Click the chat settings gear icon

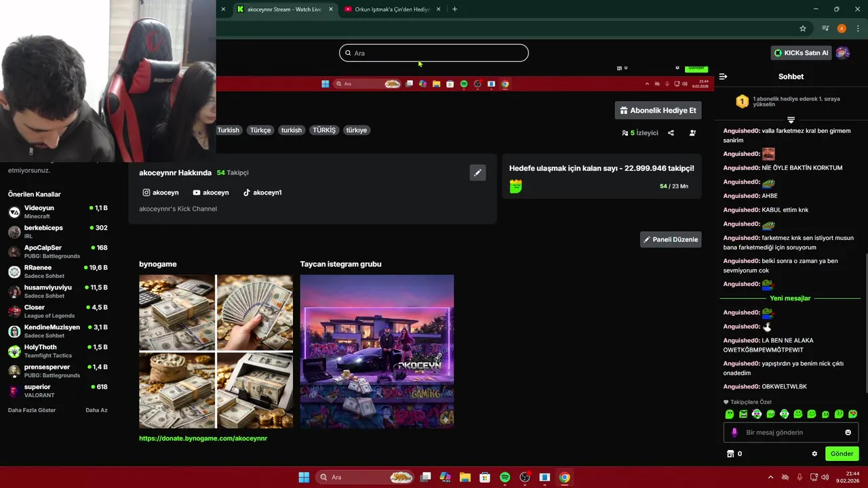pos(814,453)
